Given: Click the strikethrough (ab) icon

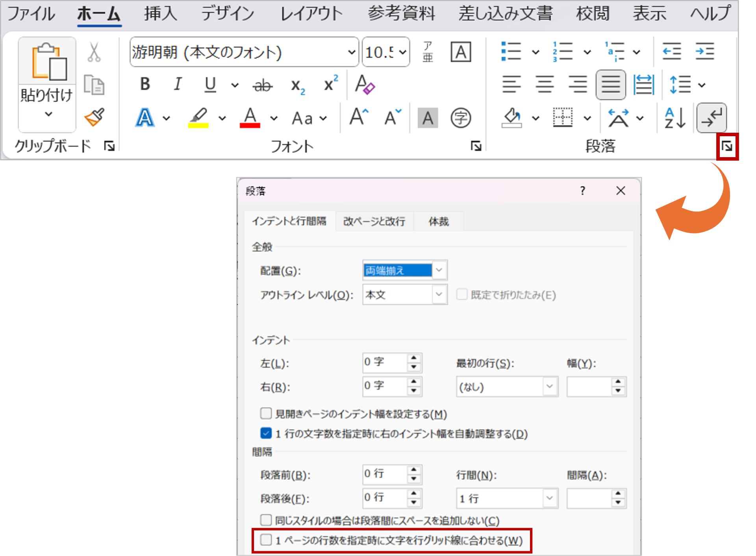Looking at the screenshot, I should (x=263, y=85).
